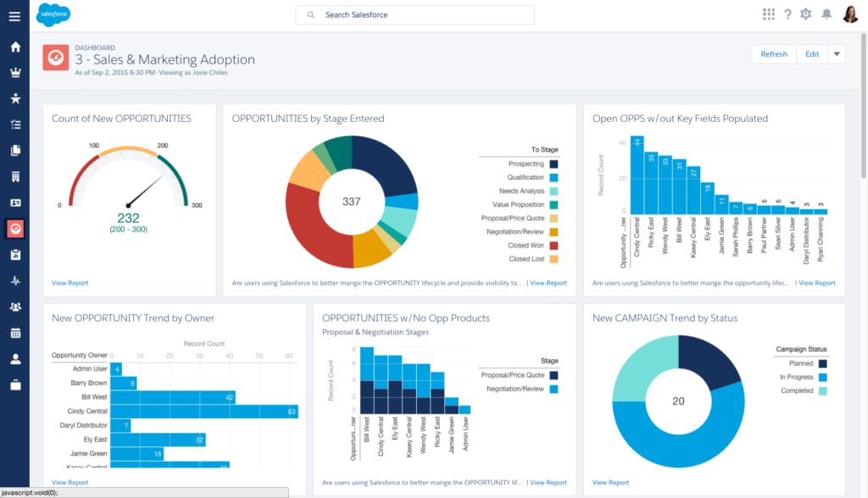Open the Calendar icon in sidebar
The height and width of the screenshot is (498, 868).
pos(14,333)
